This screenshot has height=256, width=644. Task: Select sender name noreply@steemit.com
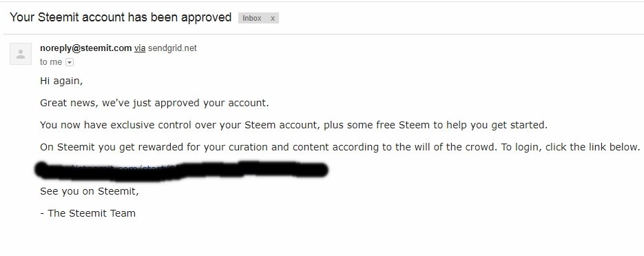point(86,48)
